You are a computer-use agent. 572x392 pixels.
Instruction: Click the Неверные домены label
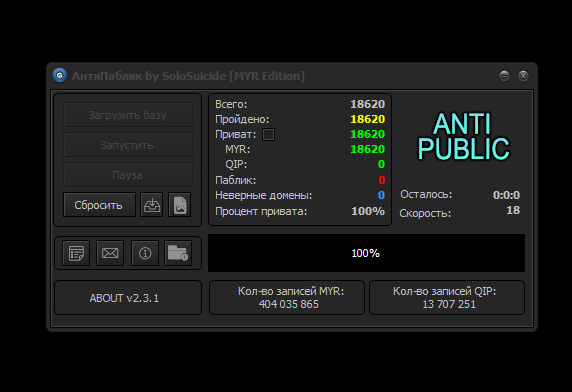pos(263,195)
